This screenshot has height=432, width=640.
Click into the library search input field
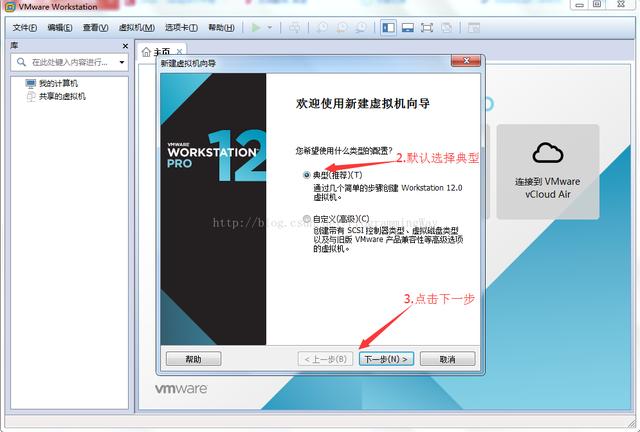tap(70, 62)
